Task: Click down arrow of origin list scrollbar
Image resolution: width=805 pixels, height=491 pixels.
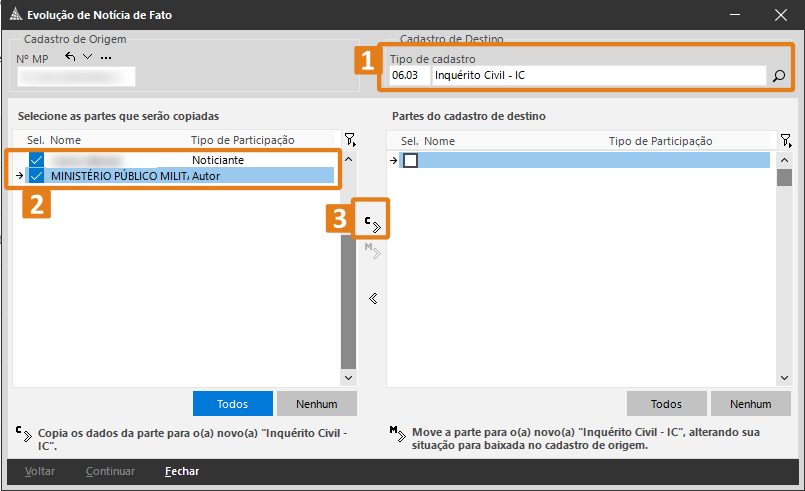Action: click(x=349, y=378)
